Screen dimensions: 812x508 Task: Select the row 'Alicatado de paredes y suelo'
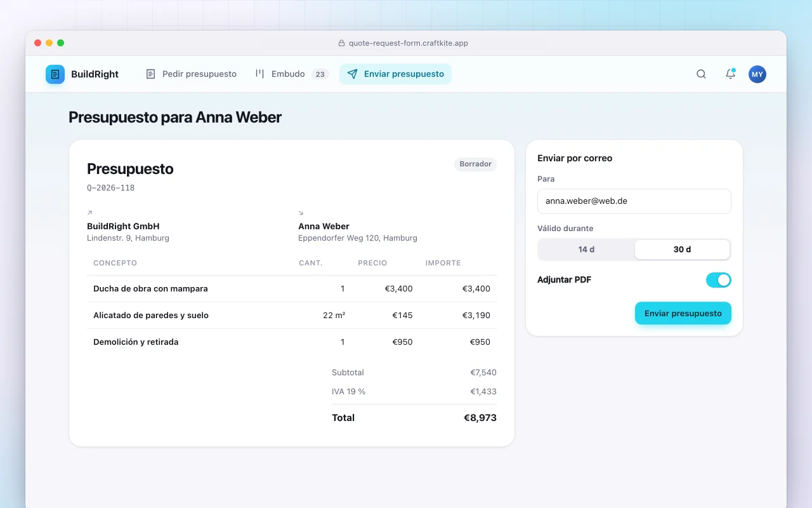point(292,316)
